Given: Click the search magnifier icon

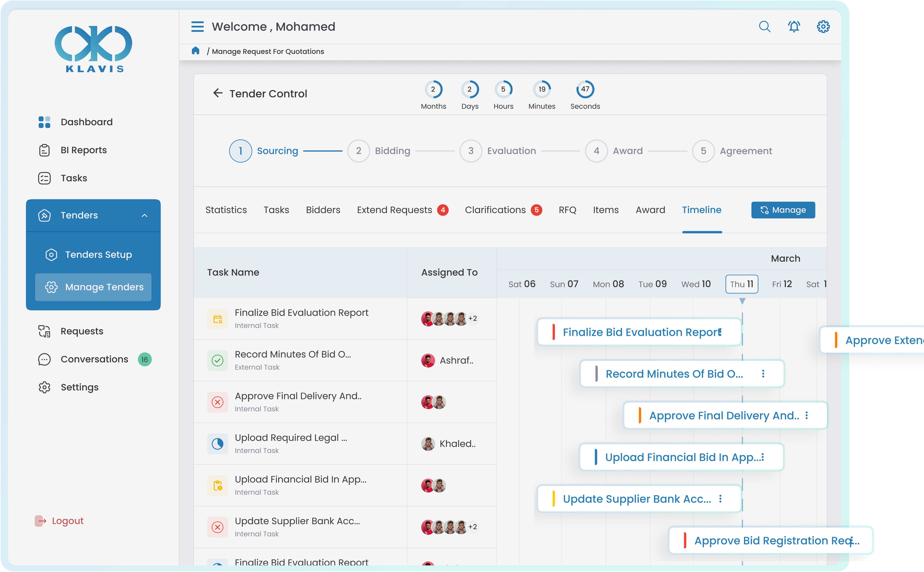Looking at the screenshot, I should [x=764, y=27].
